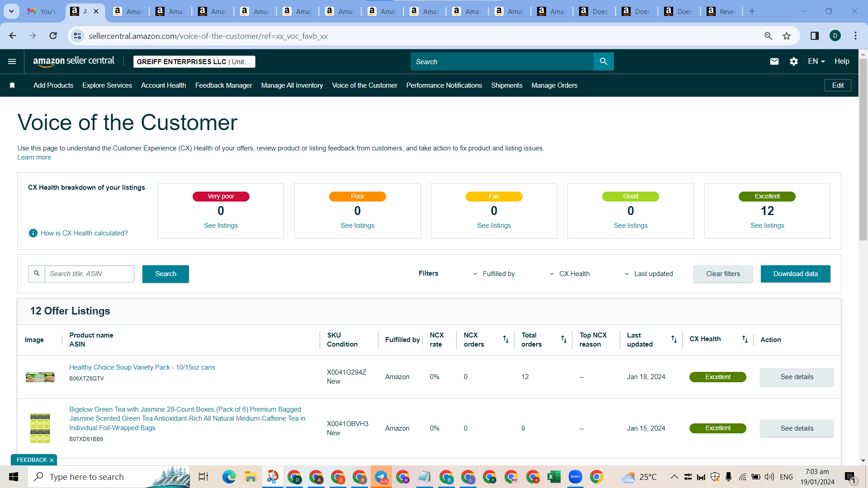Viewport: 868px width, 488px height.
Task: Open the GREIFF ENTERPRISES LLC account switcher
Action: pos(194,61)
